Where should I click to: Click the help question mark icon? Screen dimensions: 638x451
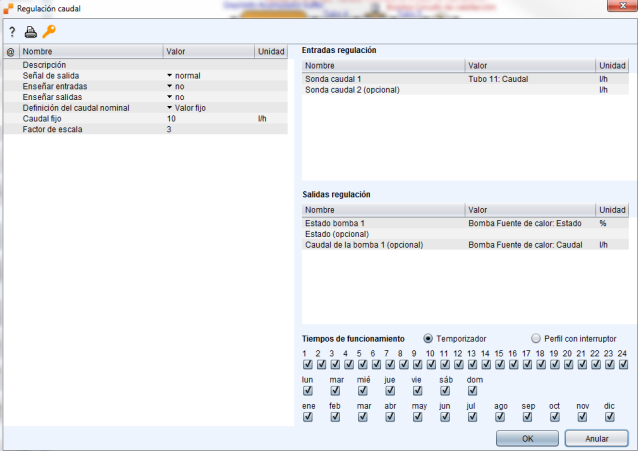[x=12, y=32]
